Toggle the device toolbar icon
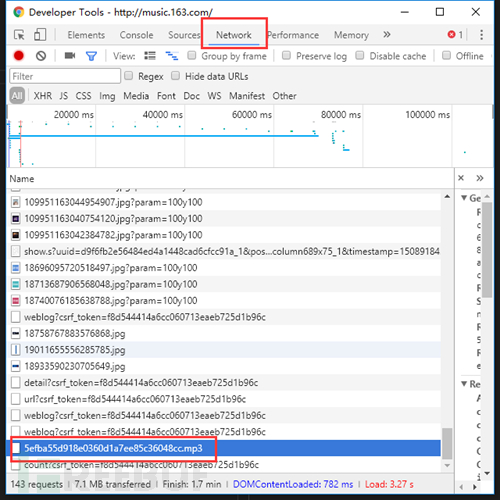Viewport: 500px width, 500px height. [x=40, y=35]
